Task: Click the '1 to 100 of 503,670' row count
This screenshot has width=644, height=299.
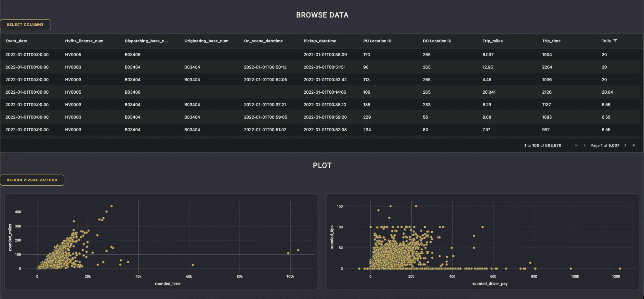Action: coord(543,145)
